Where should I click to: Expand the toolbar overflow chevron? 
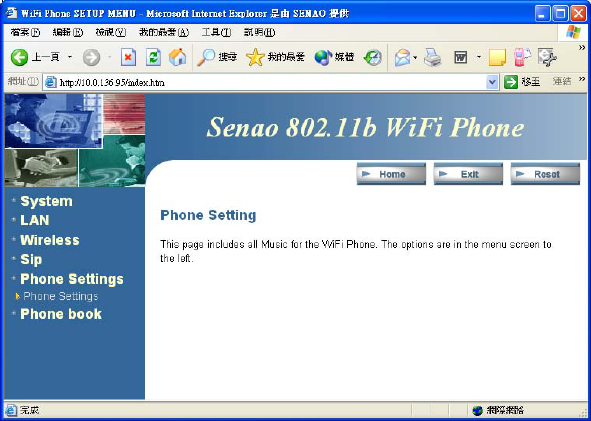[x=582, y=47]
